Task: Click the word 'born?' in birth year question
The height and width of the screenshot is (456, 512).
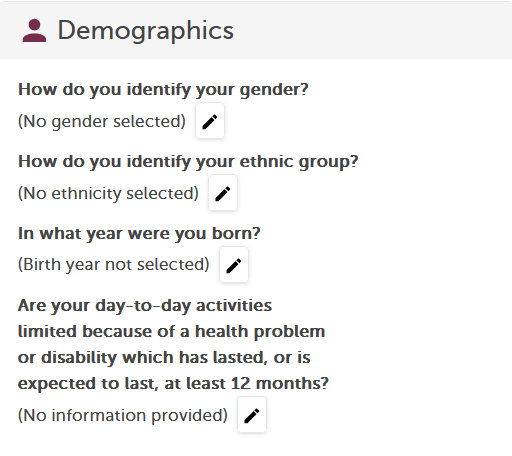Action: click(236, 233)
